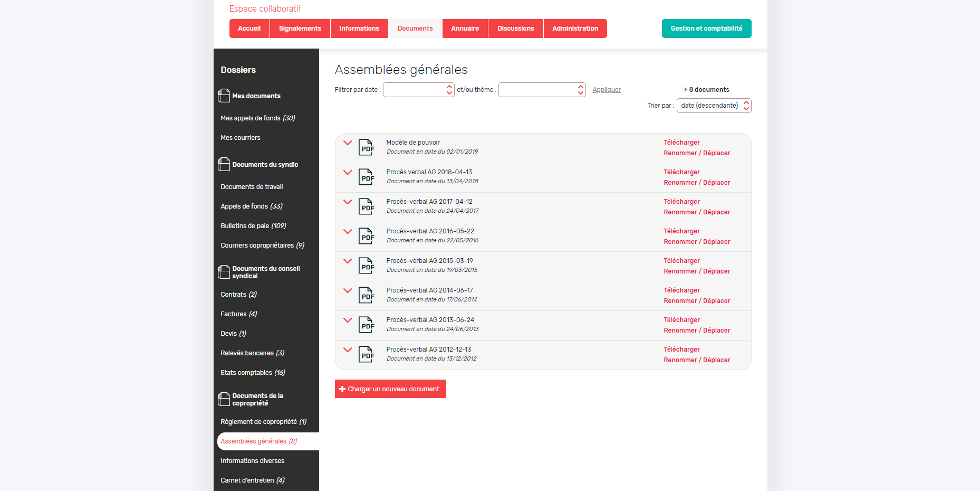Open the Filtrer par date dropdown
980x491 pixels.
point(419,90)
